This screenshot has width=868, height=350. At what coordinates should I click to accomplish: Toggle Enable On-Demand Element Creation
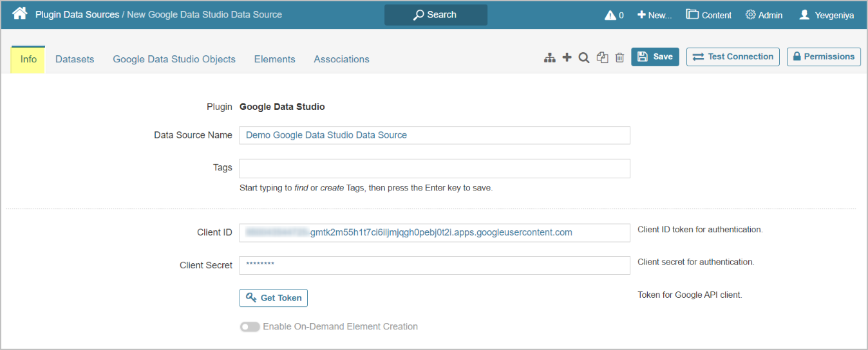point(250,327)
